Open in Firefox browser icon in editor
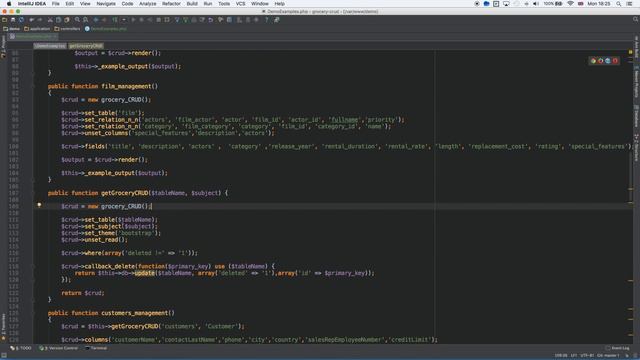Viewport: 640px width, 360px height. tap(600, 61)
